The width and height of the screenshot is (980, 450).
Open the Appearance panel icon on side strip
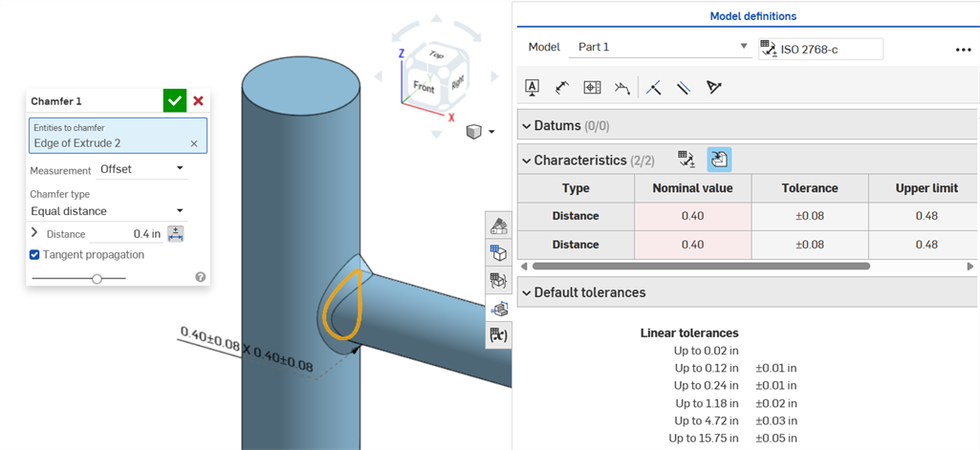(x=499, y=225)
